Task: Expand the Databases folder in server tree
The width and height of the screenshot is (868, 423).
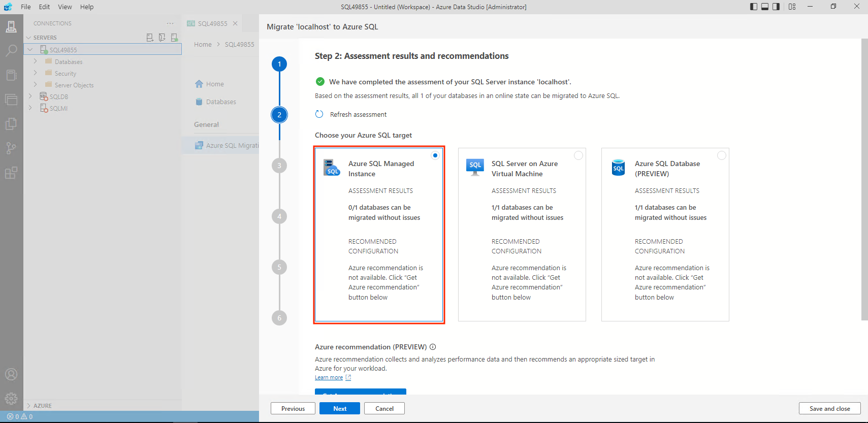Action: [35, 61]
